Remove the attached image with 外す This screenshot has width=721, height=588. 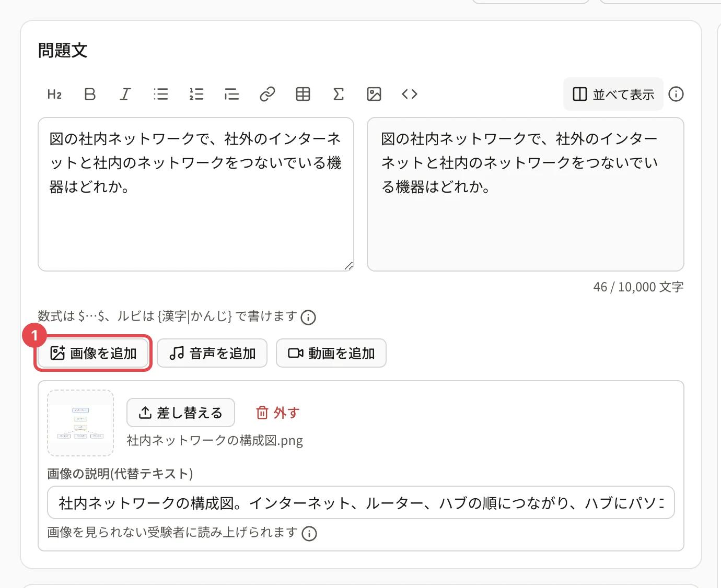[x=277, y=413]
